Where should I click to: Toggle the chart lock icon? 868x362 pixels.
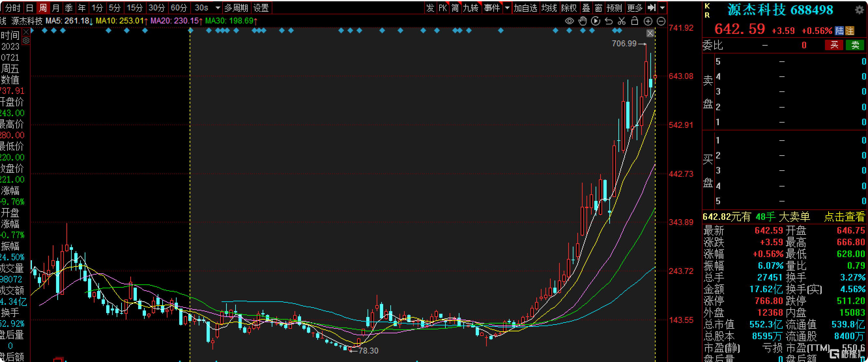click(x=634, y=21)
